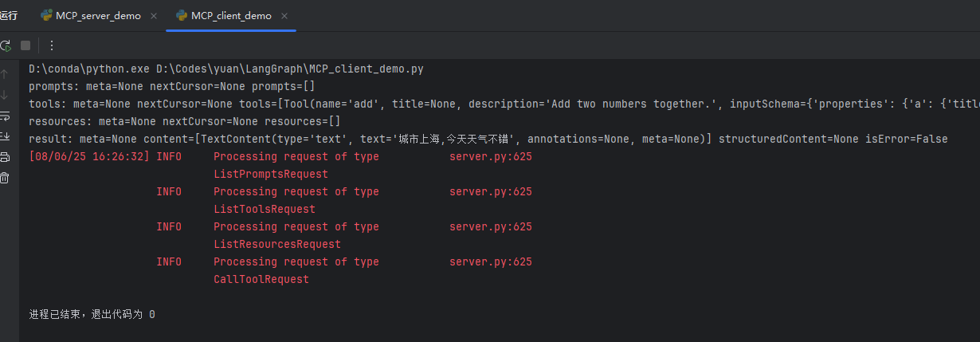Close the MCP_client_demo tab
The width and height of the screenshot is (980, 342).
click(284, 16)
